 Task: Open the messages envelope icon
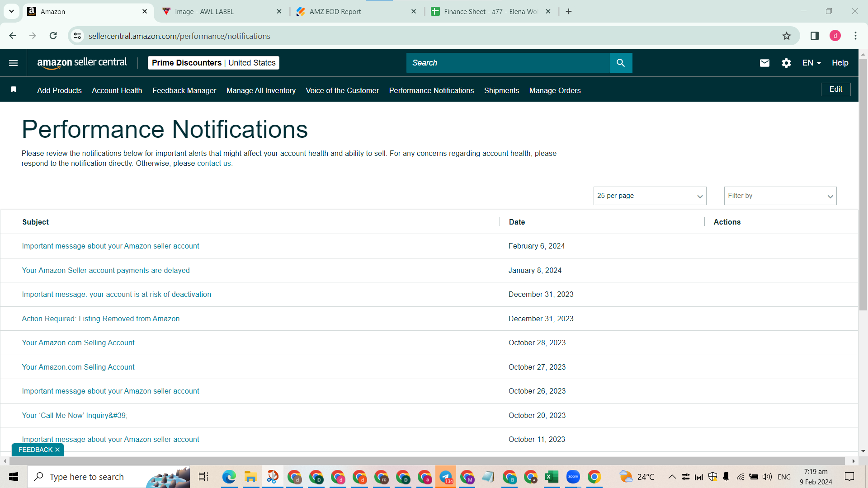coord(764,63)
